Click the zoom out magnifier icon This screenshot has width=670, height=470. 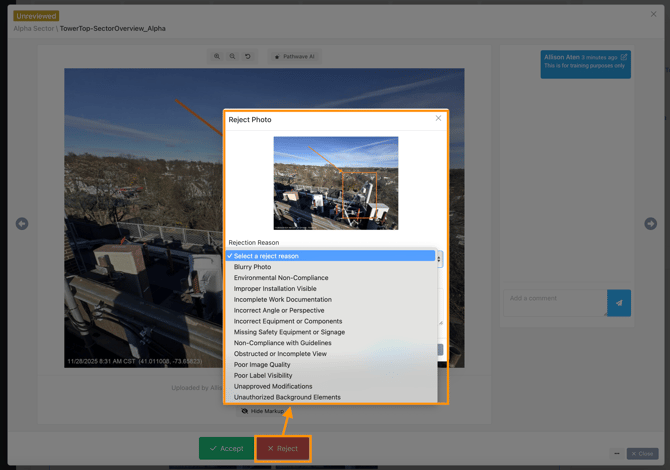tap(232, 56)
